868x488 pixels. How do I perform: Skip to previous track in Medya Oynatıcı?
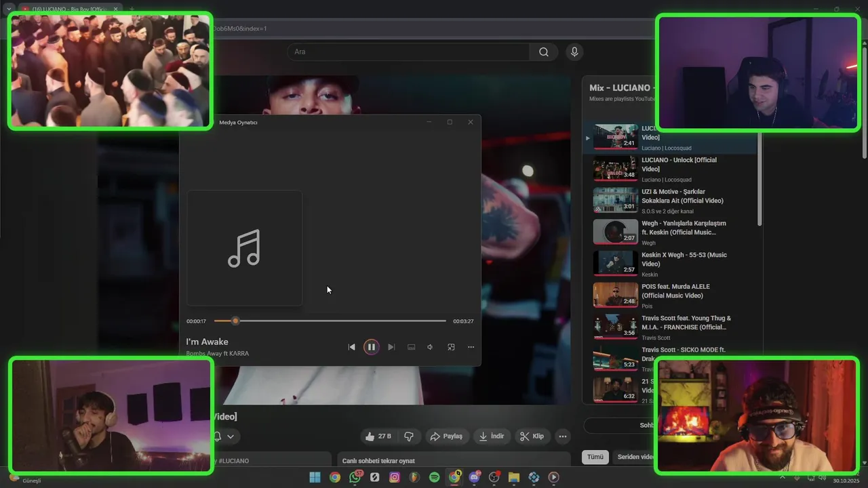(x=351, y=347)
